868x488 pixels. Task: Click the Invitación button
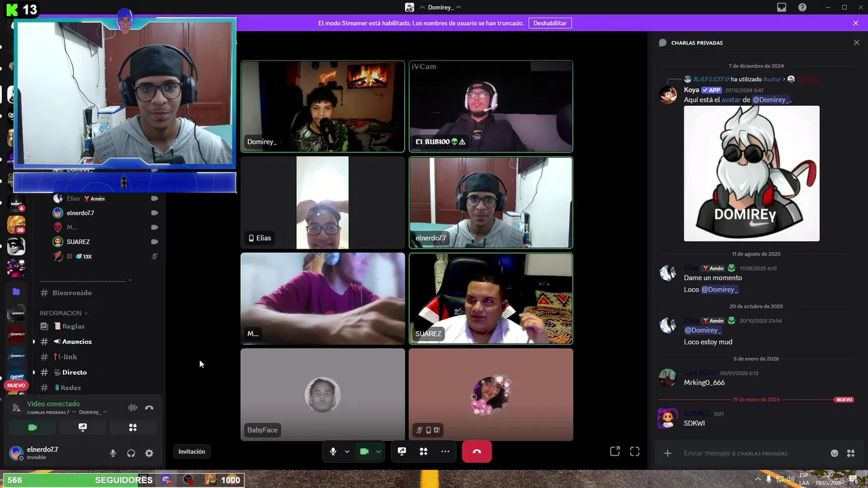pyautogui.click(x=192, y=451)
